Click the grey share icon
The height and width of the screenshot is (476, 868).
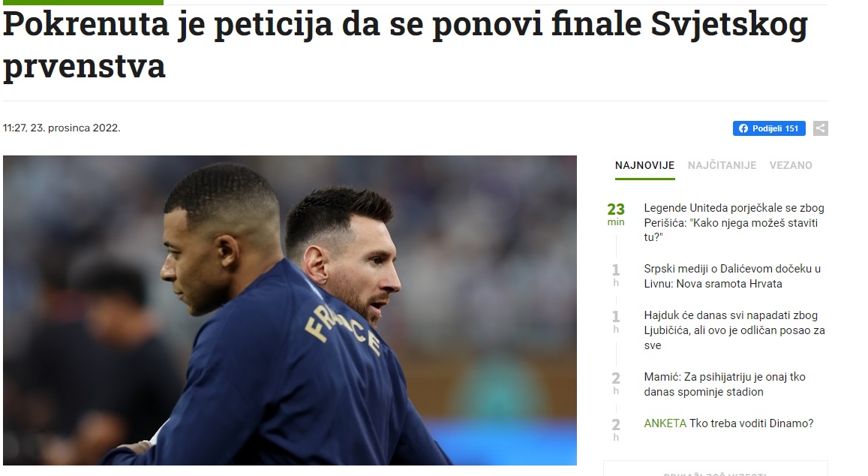tap(821, 128)
